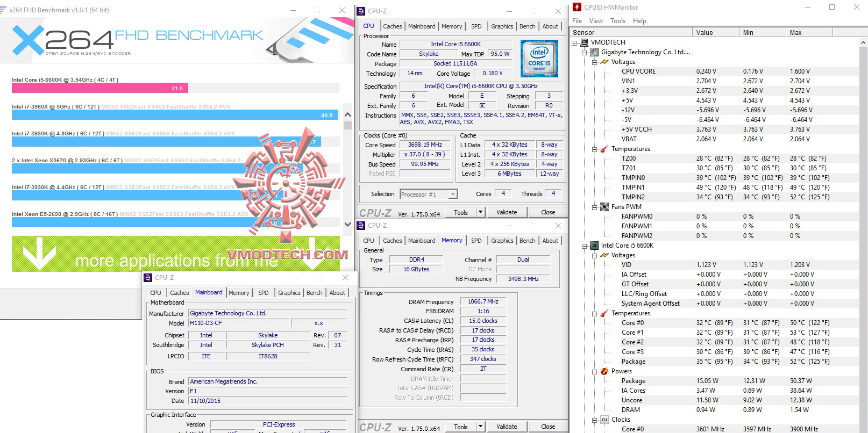Click the DRAM Frequency 1066.7 MHz field
Screen dimensions: 868x433
[x=483, y=301]
